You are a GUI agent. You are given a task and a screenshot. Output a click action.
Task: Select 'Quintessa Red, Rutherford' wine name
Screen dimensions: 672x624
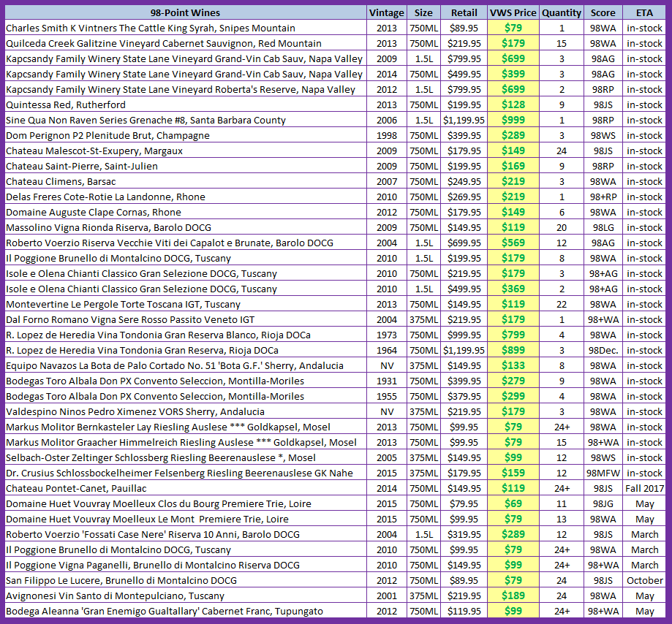click(x=66, y=105)
